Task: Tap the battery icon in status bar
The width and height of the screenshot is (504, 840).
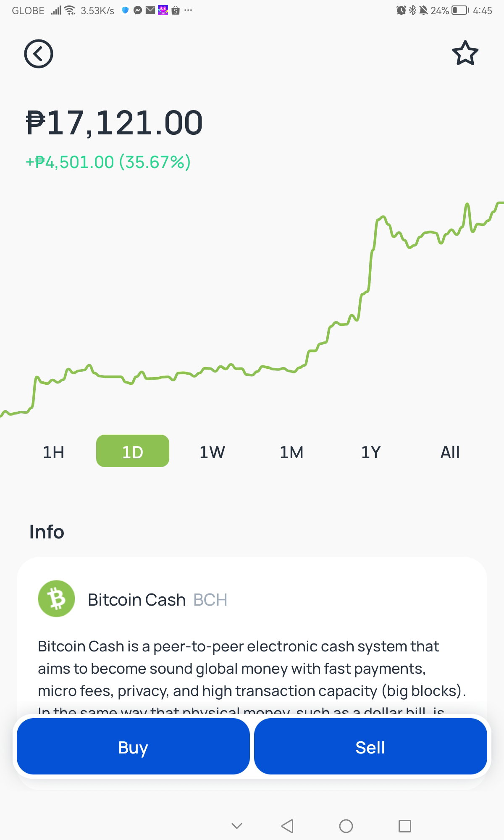Action: click(x=460, y=10)
